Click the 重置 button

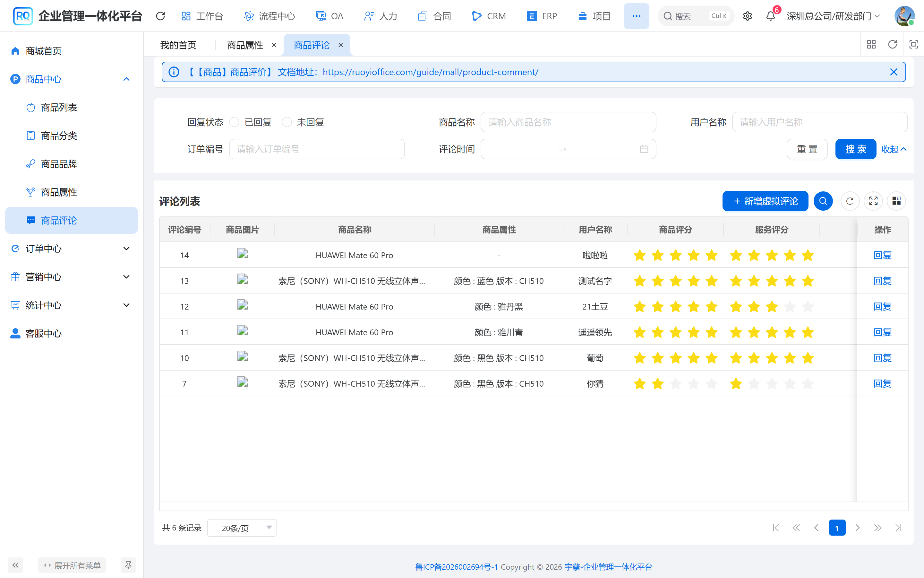pyautogui.click(x=807, y=149)
